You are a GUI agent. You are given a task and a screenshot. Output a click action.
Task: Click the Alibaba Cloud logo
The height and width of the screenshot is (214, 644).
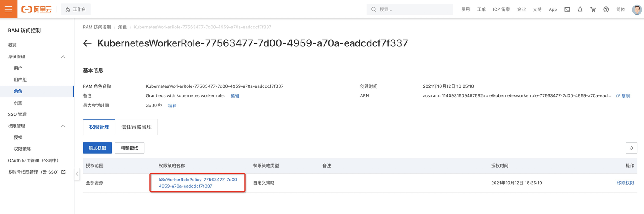(36, 9)
